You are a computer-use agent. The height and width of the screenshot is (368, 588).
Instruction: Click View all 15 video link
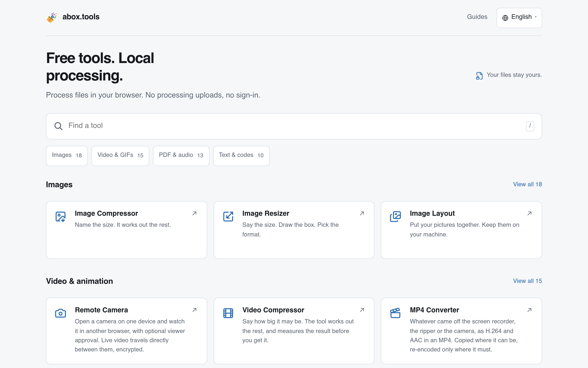pos(528,281)
